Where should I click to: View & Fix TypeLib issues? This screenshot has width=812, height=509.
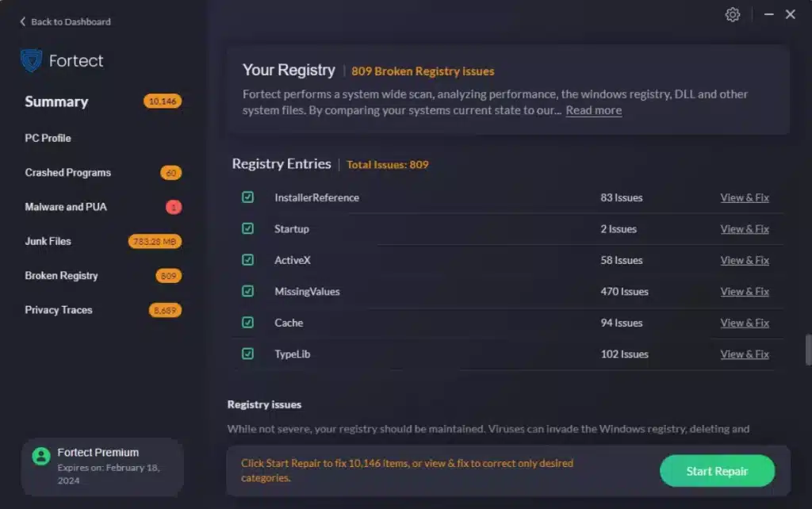(744, 354)
